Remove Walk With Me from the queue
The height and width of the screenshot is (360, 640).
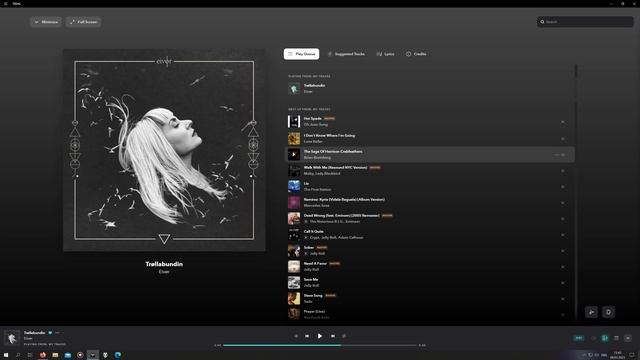[563, 171]
